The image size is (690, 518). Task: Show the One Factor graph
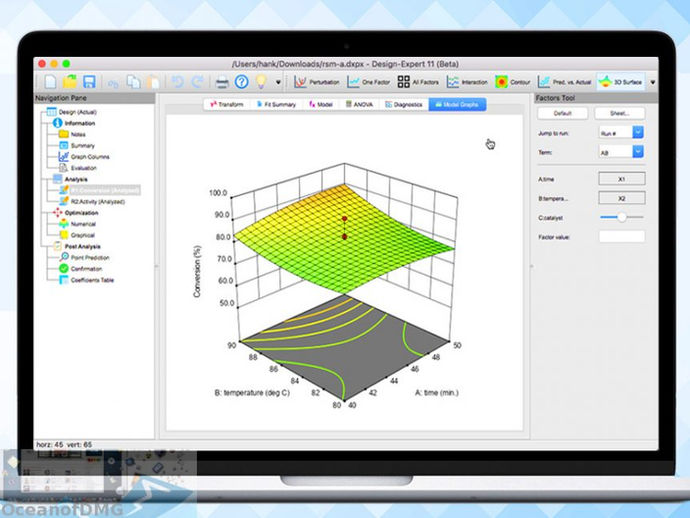point(368,82)
